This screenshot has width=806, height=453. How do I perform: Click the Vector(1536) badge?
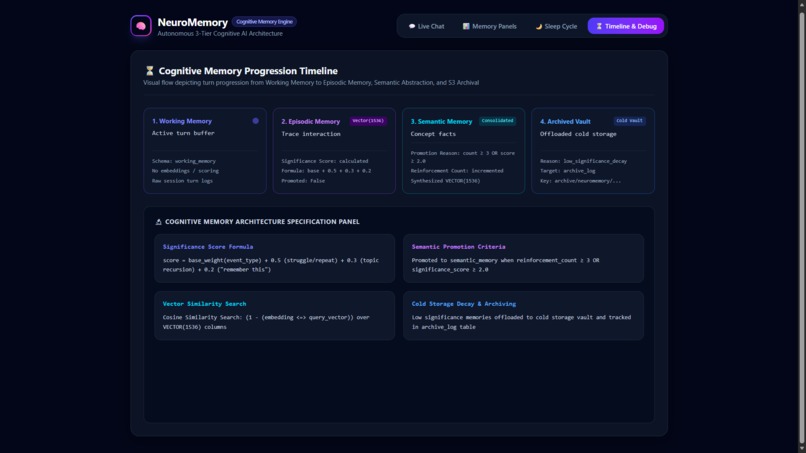click(368, 121)
